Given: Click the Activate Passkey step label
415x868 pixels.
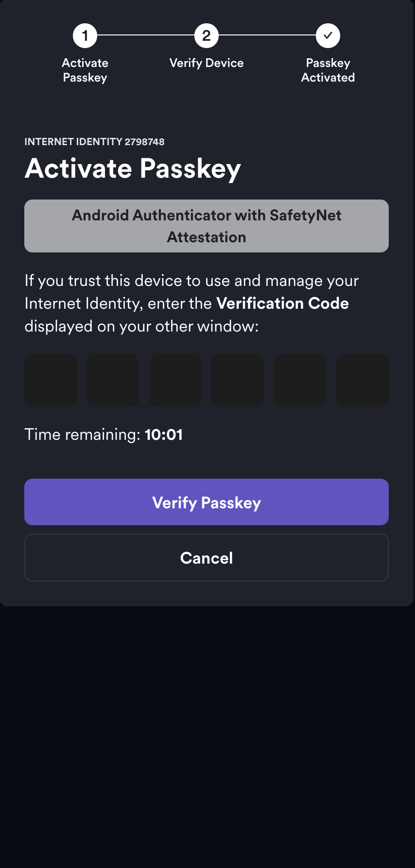Looking at the screenshot, I should [85, 70].
